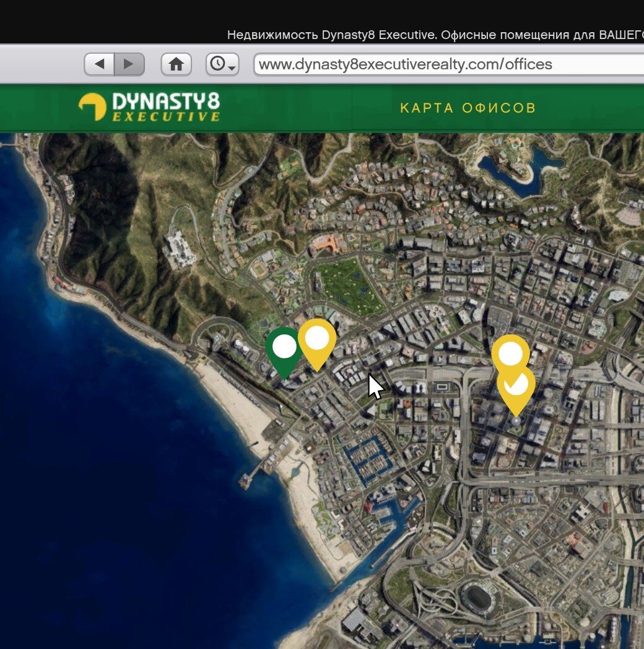Screen dimensions: 644x649
Task: Focus the dynasty8executiverealty.com address bar
Action: (449, 64)
